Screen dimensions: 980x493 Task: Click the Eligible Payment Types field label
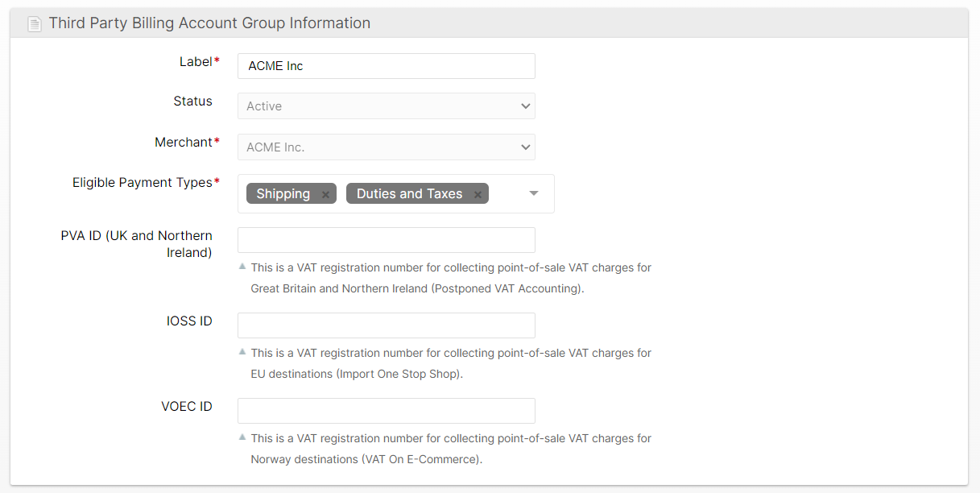point(143,183)
